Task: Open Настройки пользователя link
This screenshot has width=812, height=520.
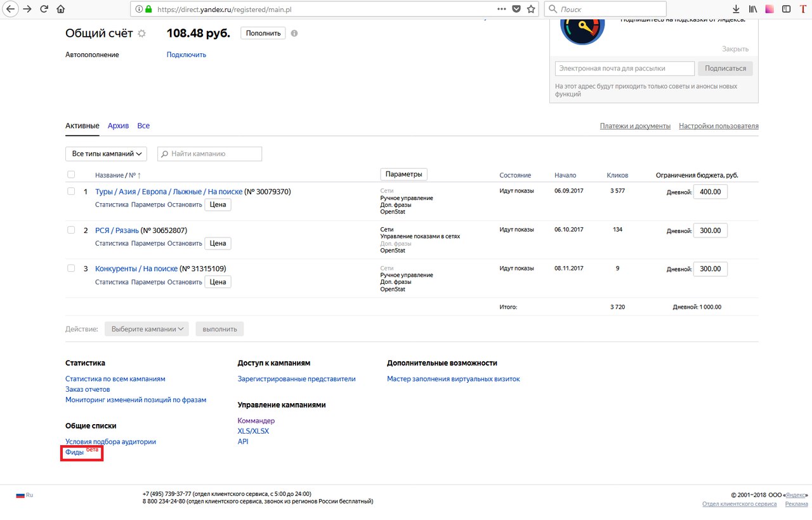Action: 719,126
